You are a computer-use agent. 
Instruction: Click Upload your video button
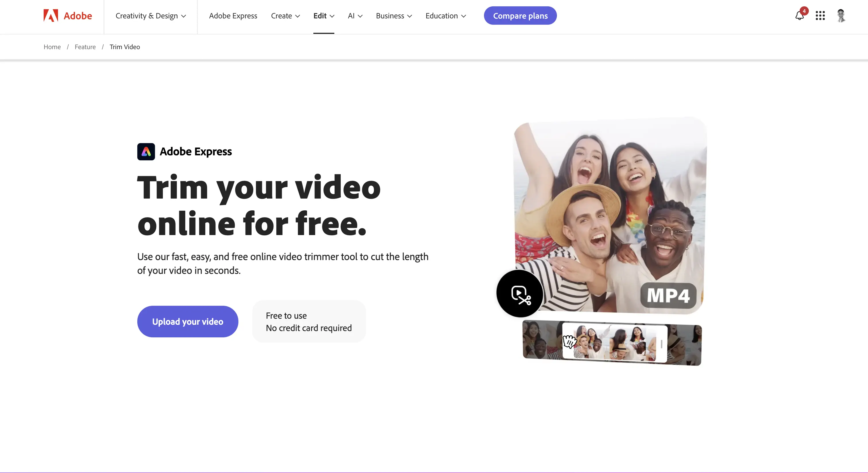coord(188,321)
